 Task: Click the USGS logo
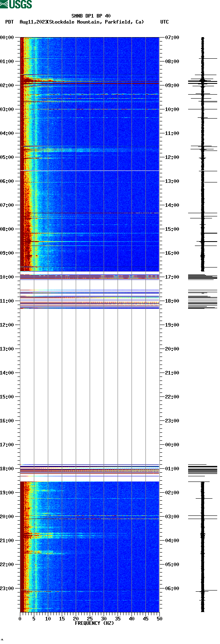[x=16, y=4]
